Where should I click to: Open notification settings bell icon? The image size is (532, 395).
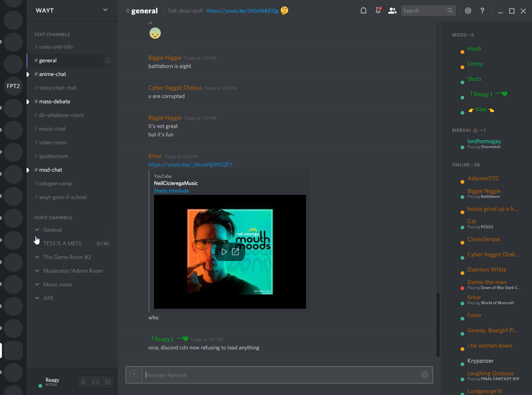[x=364, y=11]
